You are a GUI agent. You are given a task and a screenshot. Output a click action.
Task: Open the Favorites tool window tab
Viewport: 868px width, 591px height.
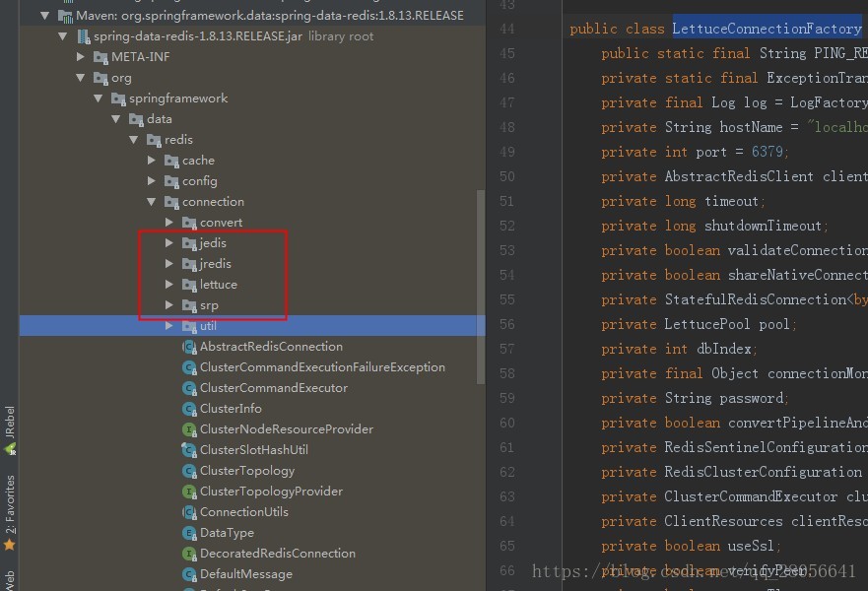(x=10, y=512)
